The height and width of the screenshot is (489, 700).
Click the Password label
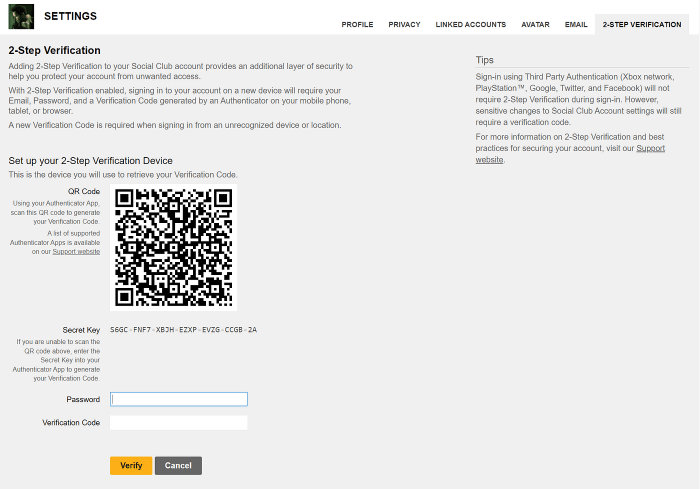point(83,399)
